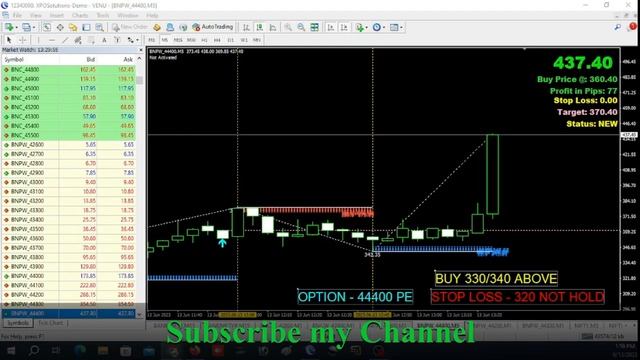Image resolution: width=640 pixels, height=360 pixels.
Task: Toggle the AutoTrading button
Action: pyautogui.click(x=213, y=27)
